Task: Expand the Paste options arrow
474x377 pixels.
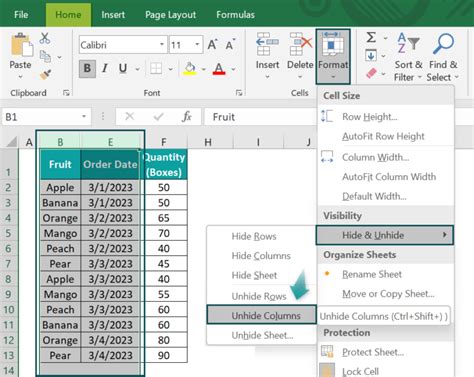Action: point(20,77)
